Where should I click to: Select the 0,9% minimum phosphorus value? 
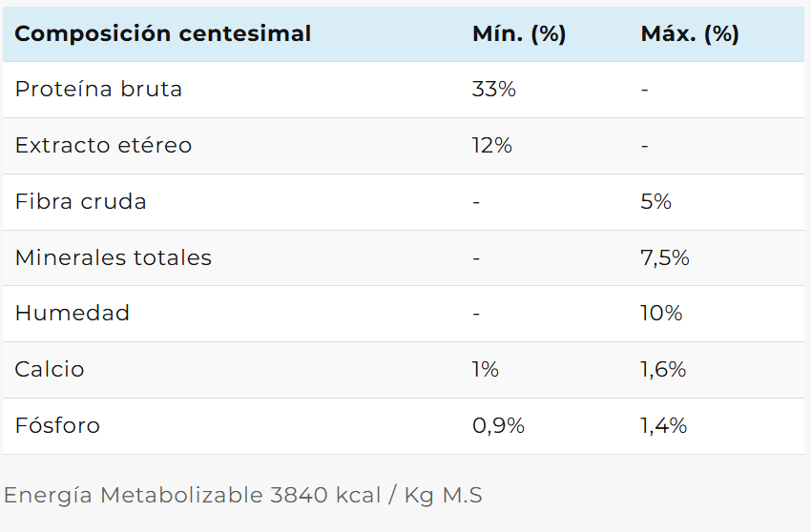click(x=498, y=426)
